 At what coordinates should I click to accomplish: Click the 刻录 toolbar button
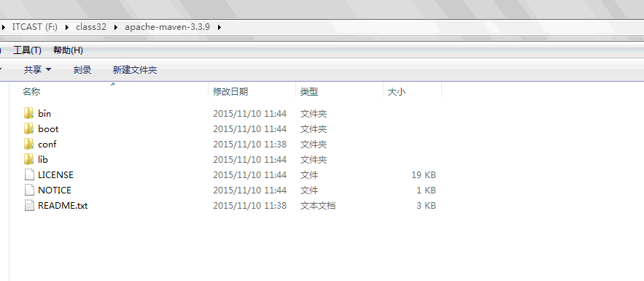(x=82, y=70)
